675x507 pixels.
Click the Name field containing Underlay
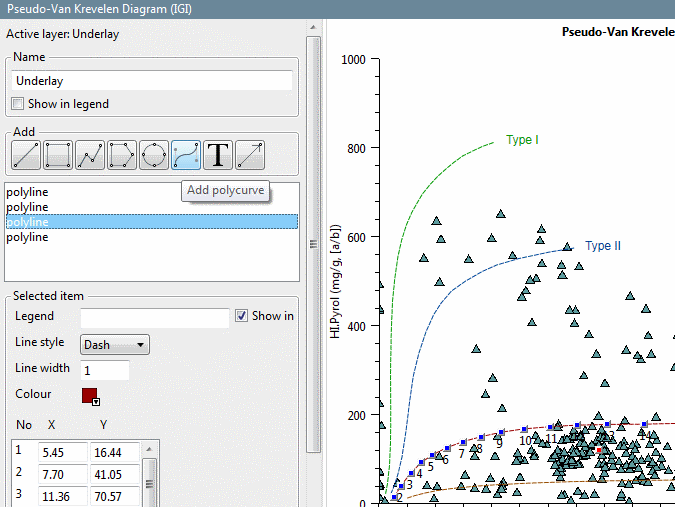(x=152, y=81)
